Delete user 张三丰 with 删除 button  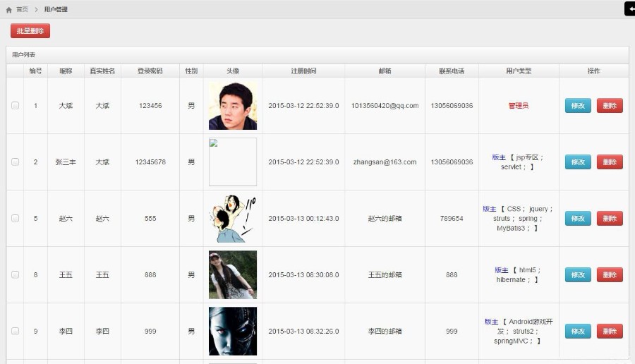click(610, 162)
